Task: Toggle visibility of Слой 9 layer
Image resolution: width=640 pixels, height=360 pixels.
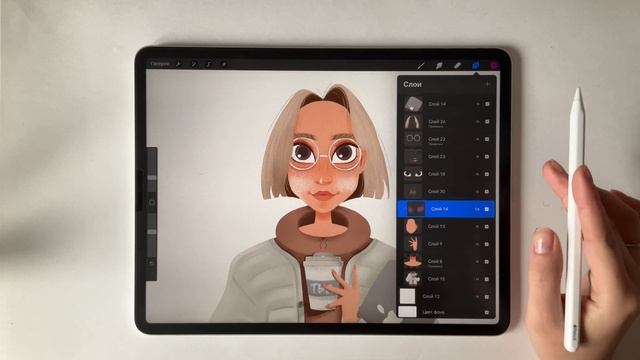Action: [487, 244]
